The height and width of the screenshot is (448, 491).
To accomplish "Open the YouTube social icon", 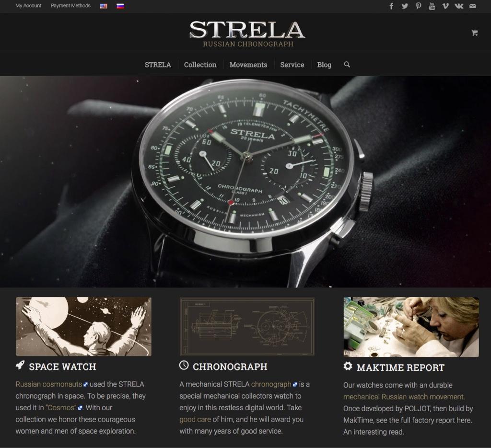I will [x=432, y=6].
